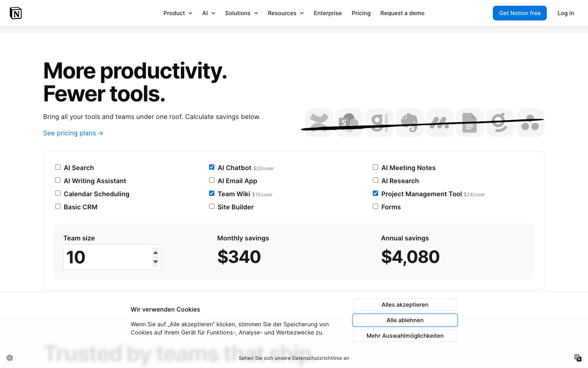Viewport: 588px width, 368px height.
Task: Click the Google Docs document icon
Action: pyautogui.click(x=470, y=123)
